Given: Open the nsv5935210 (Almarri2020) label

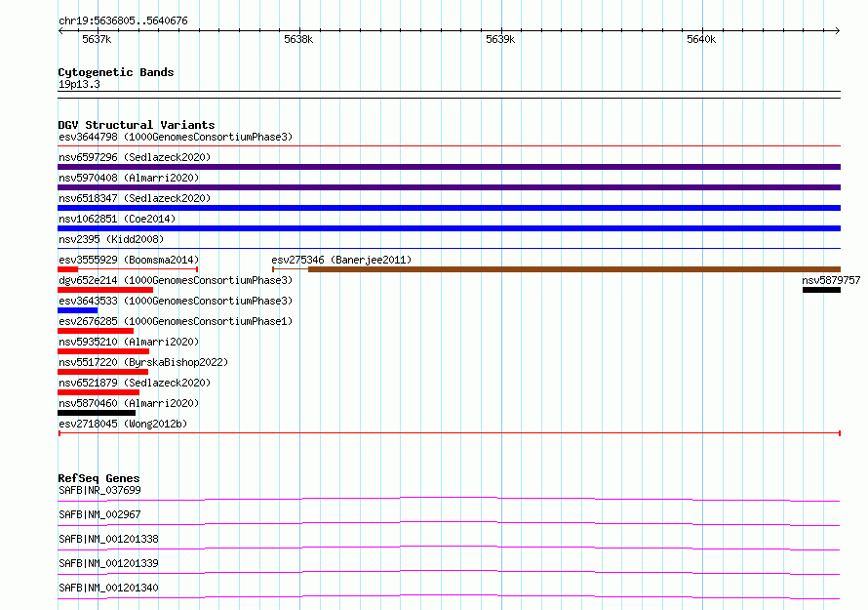Looking at the screenshot, I should coord(129,342).
